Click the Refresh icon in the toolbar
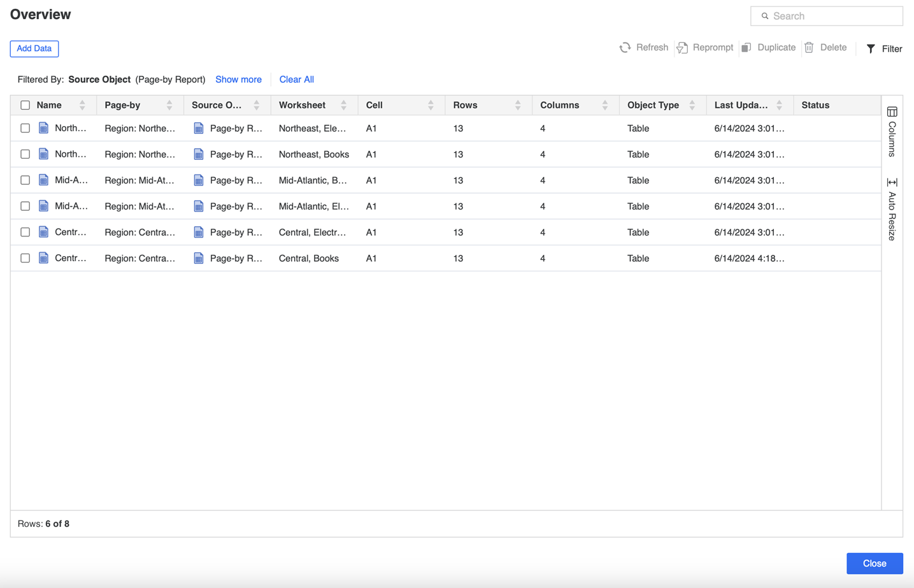Viewport: 914px width, 588px height. click(625, 48)
